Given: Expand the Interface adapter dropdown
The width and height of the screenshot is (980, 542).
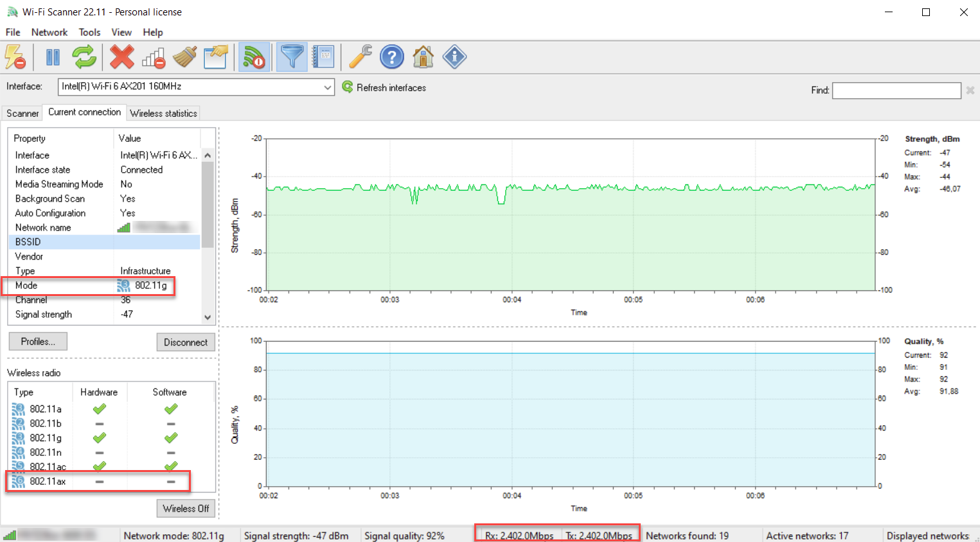Looking at the screenshot, I should (327, 87).
